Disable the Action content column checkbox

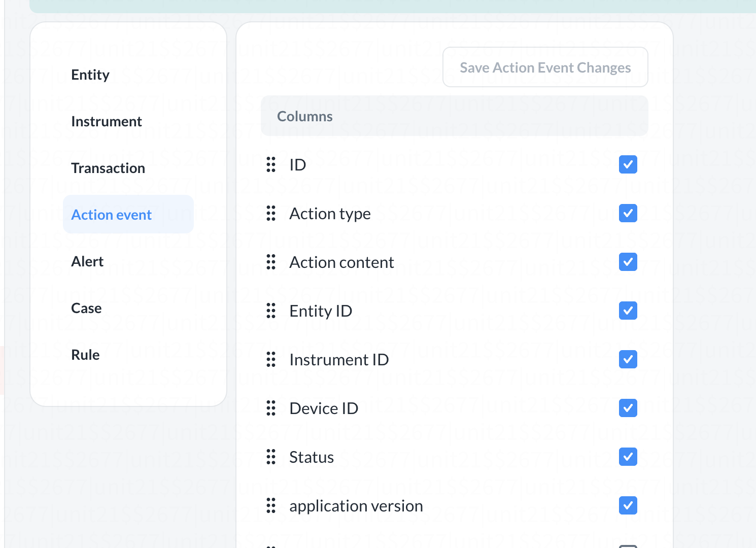click(x=628, y=262)
